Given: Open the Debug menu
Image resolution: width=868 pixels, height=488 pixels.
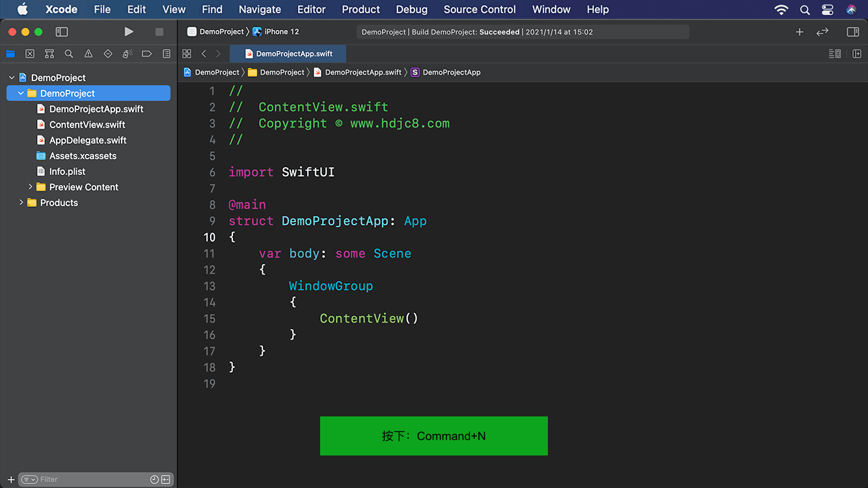Looking at the screenshot, I should (412, 9).
